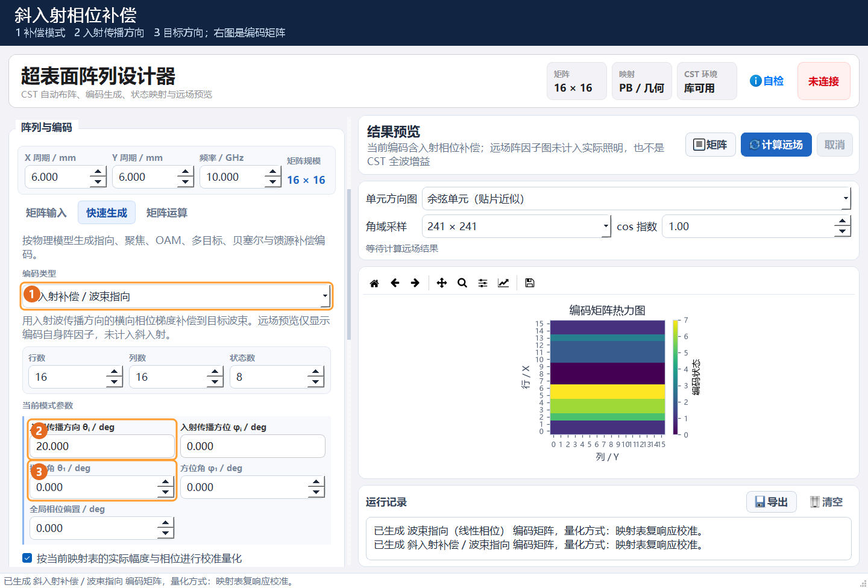Click the 编码矩阵热力图 heatmap plot

608,377
